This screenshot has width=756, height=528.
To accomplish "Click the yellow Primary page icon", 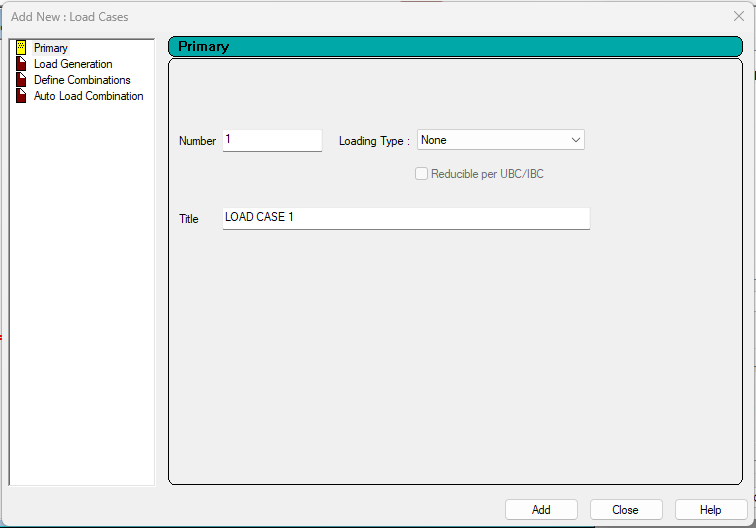I will click(x=21, y=47).
